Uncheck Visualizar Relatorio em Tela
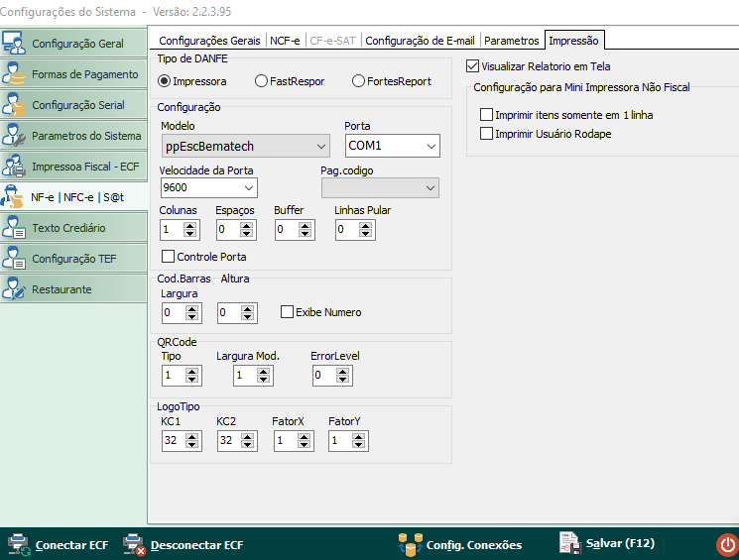739x560 pixels. 472,67
